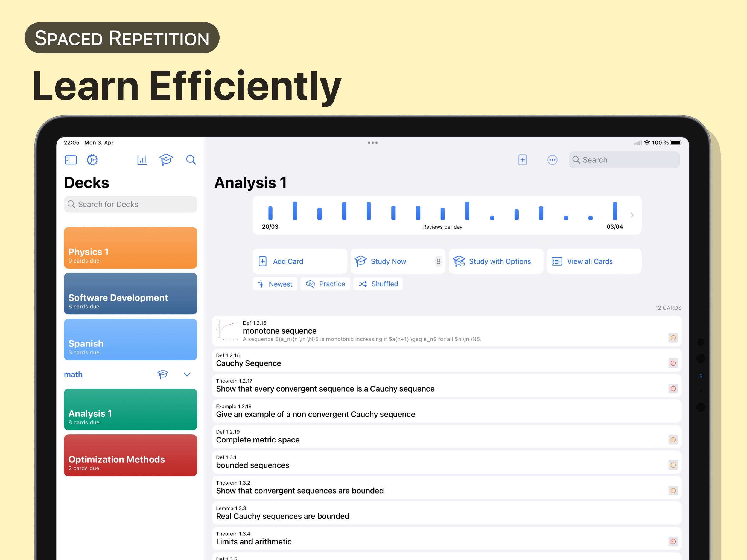Select the Newest sort option
The width and height of the screenshot is (747, 560).
[275, 284]
